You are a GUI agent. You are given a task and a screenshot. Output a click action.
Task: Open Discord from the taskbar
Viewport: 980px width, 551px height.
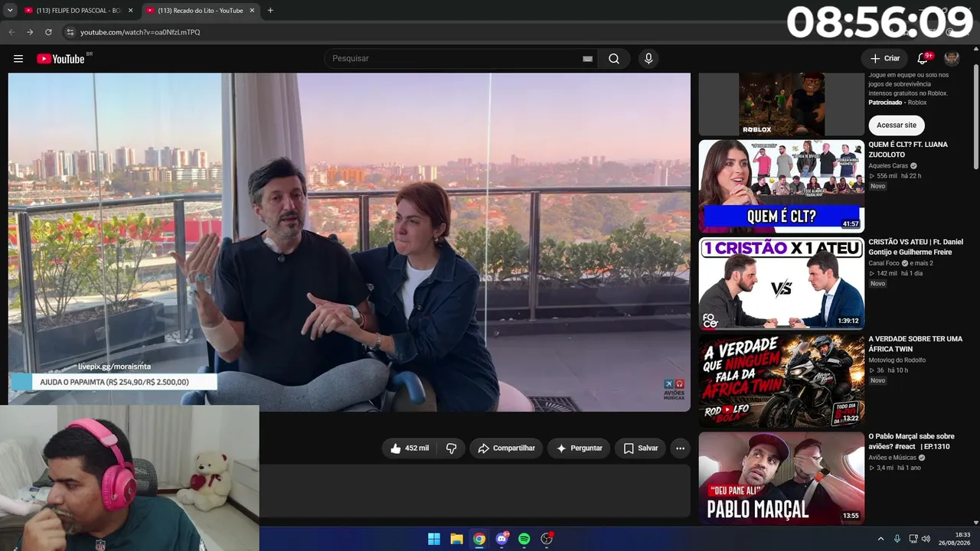coord(501,539)
